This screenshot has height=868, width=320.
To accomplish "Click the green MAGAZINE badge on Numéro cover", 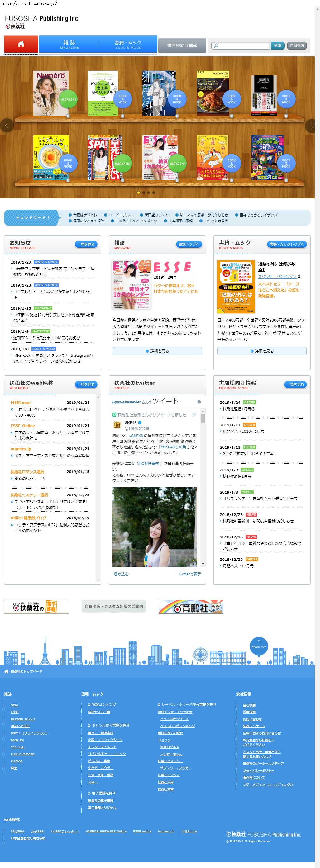I will (x=68, y=99).
